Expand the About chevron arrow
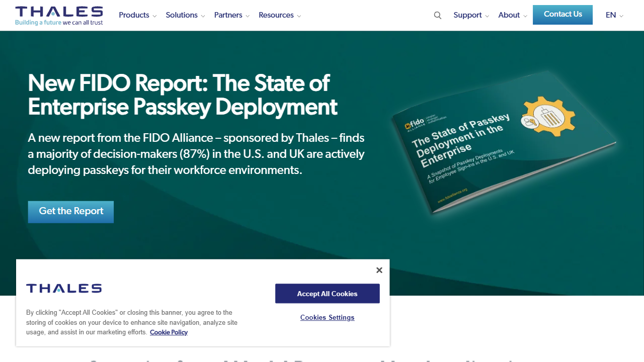Viewport: 644px width, 362px height. [525, 16]
